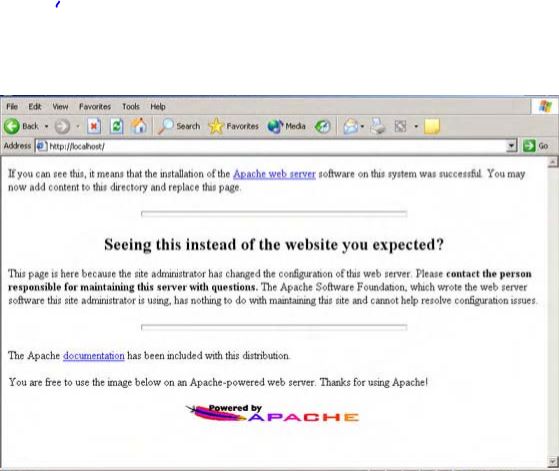Click the Powered by Apache logo image
This screenshot has height=471, width=559.
(x=272, y=413)
